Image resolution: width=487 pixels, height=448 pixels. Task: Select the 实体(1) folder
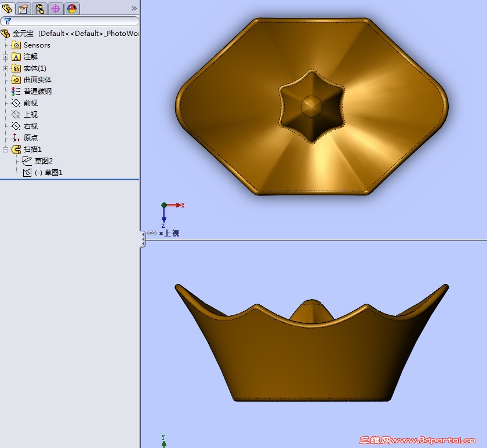coord(35,68)
